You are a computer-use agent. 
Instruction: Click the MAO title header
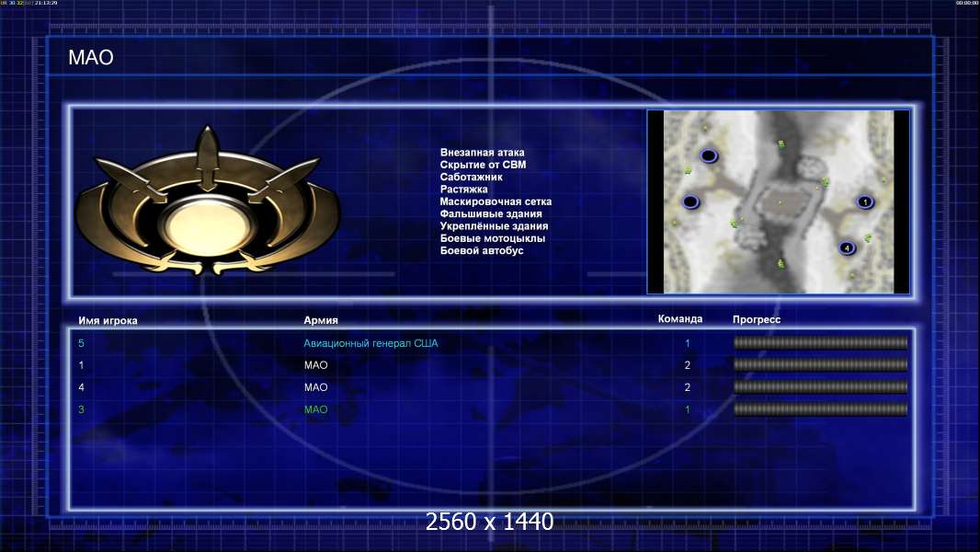pyautogui.click(x=91, y=58)
